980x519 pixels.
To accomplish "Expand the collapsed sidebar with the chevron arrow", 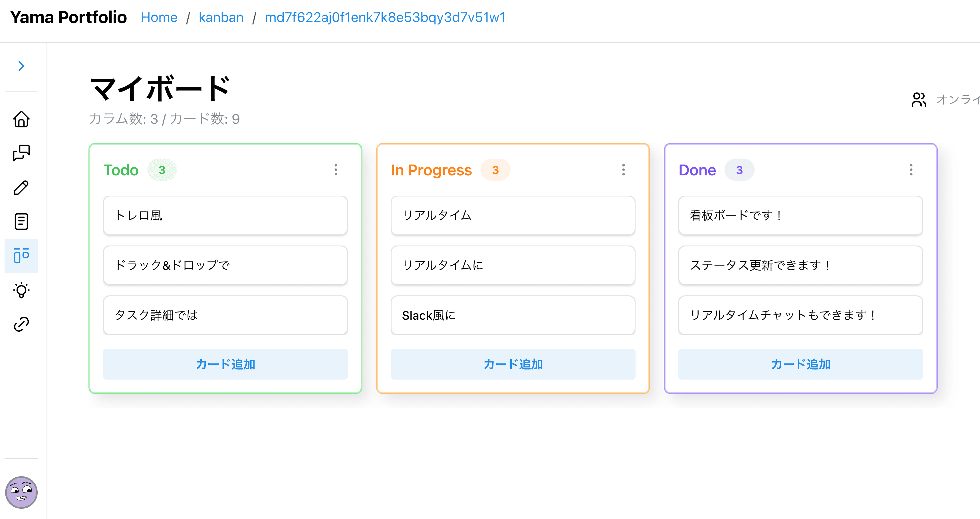I will (21, 65).
